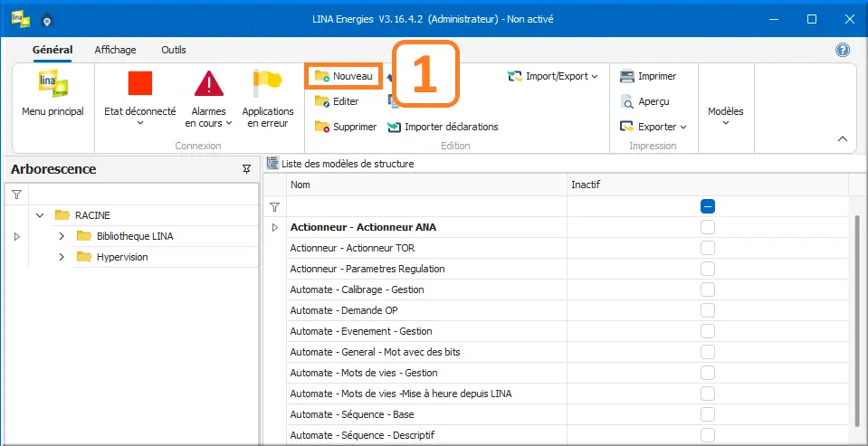Select row Automate - Mots de vies -Mise à heure depuis LINA
This screenshot has height=446, width=868.
pyautogui.click(x=427, y=394)
